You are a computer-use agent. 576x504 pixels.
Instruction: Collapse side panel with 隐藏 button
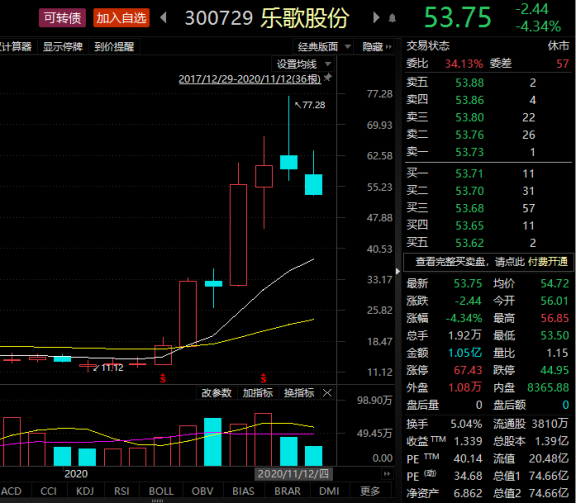376,47
